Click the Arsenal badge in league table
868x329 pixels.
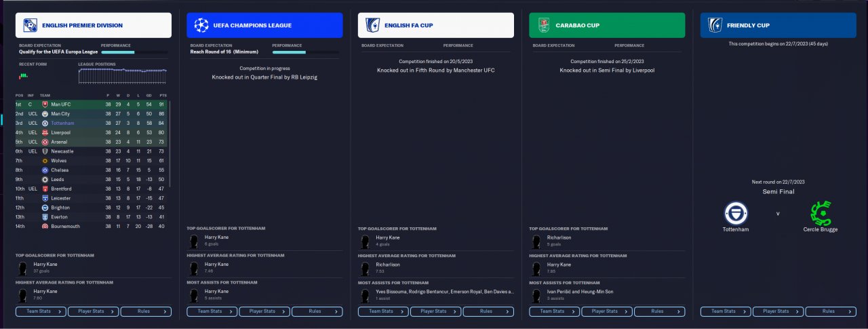(45, 142)
